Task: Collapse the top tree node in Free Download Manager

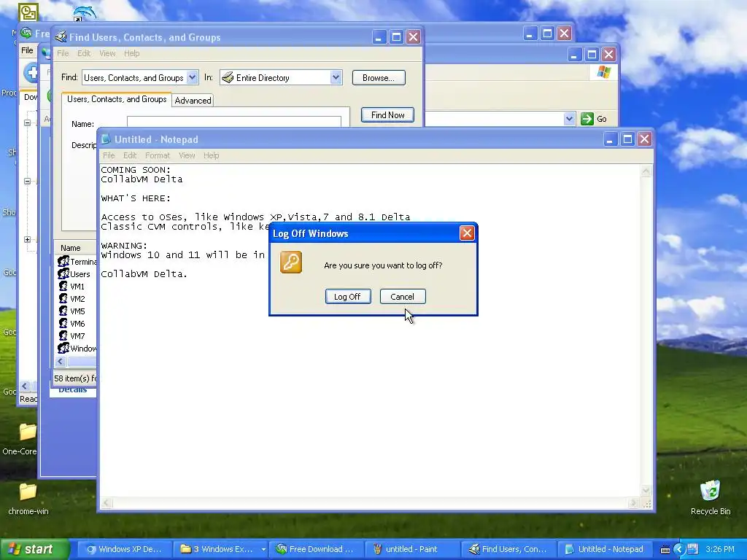Action: coord(27,122)
